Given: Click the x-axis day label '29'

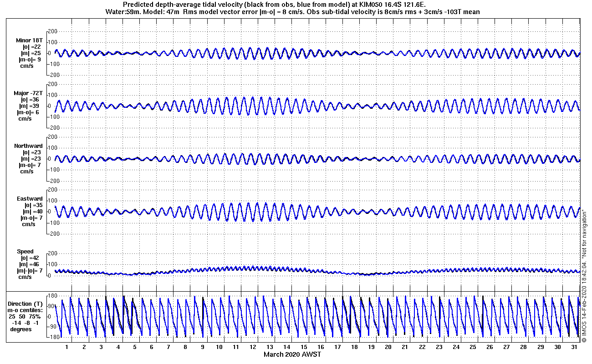Looking at the screenshot, I should click(x=541, y=347).
